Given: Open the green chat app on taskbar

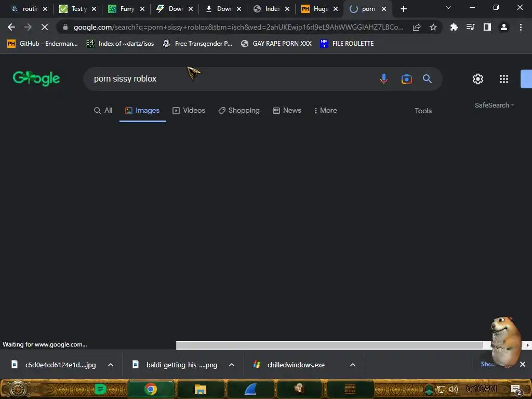Looking at the screenshot, I should [100, 389].
